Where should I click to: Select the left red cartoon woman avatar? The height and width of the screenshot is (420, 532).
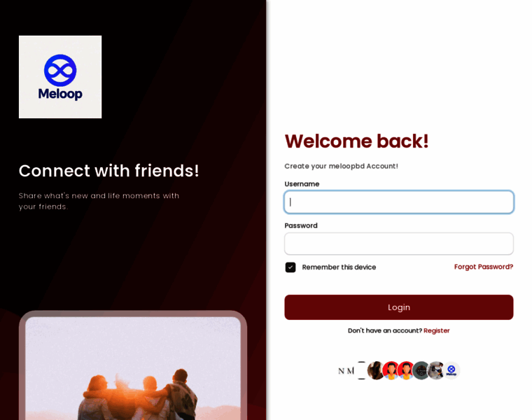[391, 370]
